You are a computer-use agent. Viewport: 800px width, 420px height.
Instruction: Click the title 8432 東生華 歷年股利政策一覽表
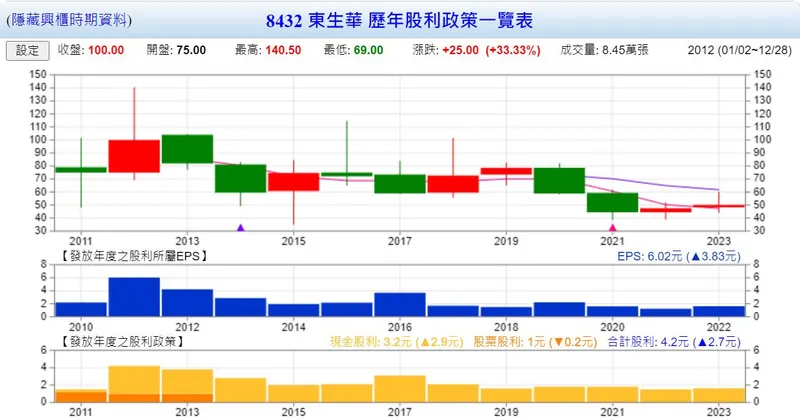(399, 20)
